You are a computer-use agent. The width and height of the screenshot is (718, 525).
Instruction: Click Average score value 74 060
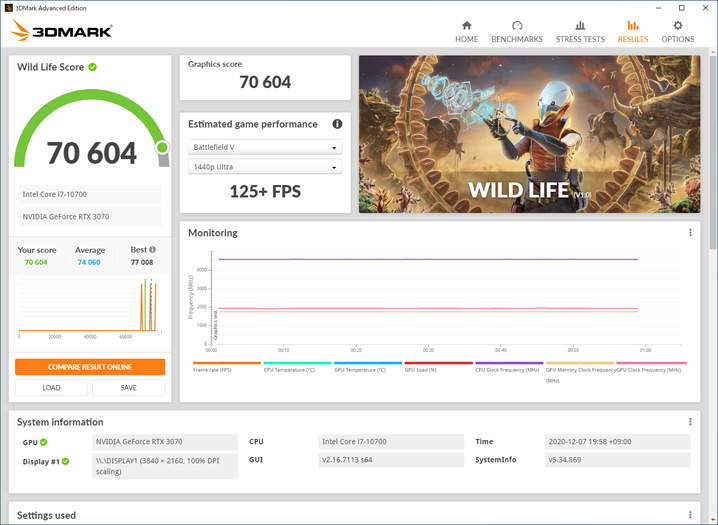coord(89,262)
